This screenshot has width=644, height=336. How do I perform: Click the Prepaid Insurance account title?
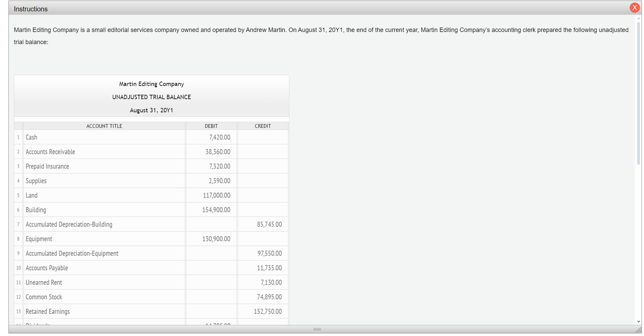(x=47, y=166)
